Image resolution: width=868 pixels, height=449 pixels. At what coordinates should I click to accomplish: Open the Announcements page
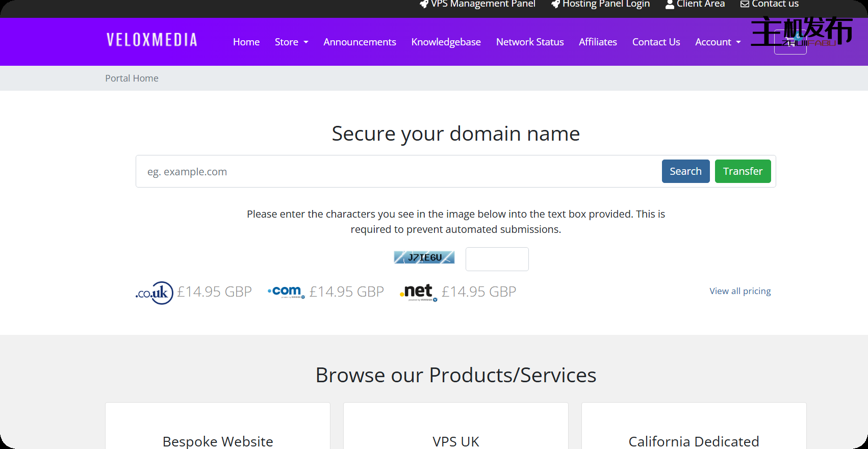pos(360,42)
